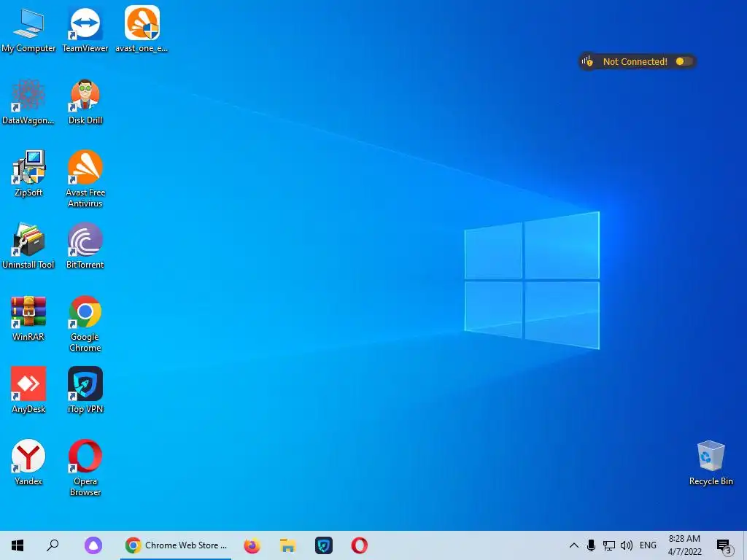Open the purple Alice assistant taskbar icon
The width and height of the screenshot is (747, 560).
(93, 545)
